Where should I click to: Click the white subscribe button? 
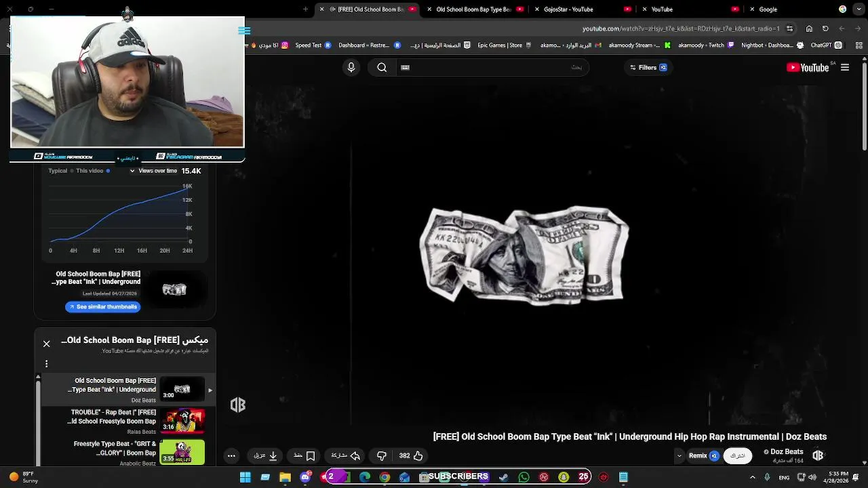[x=738, y=455]
